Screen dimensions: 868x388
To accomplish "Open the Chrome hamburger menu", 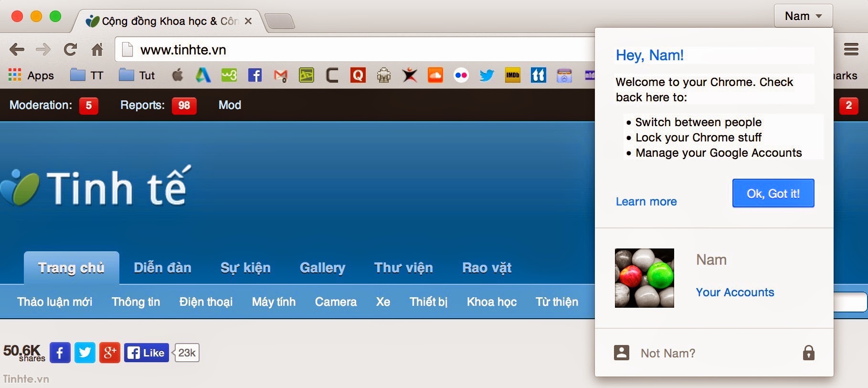I will pyautogui.click(x=851, y=49).
